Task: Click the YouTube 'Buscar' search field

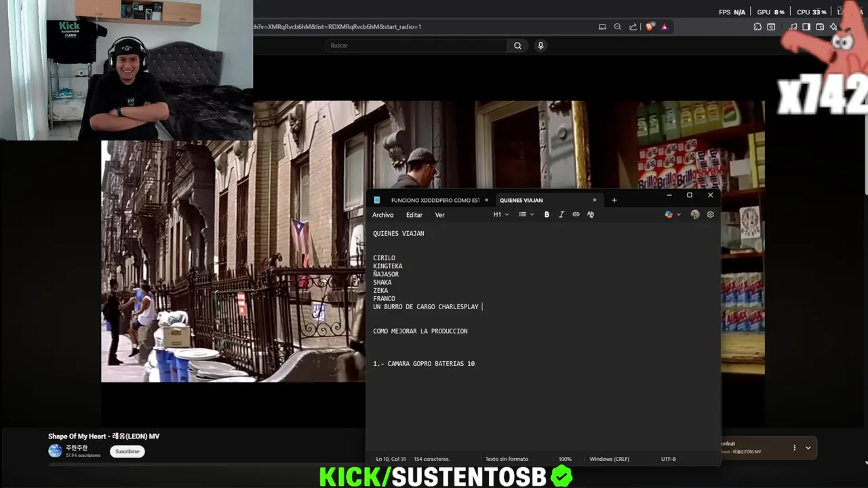Action: coord(415,45)
